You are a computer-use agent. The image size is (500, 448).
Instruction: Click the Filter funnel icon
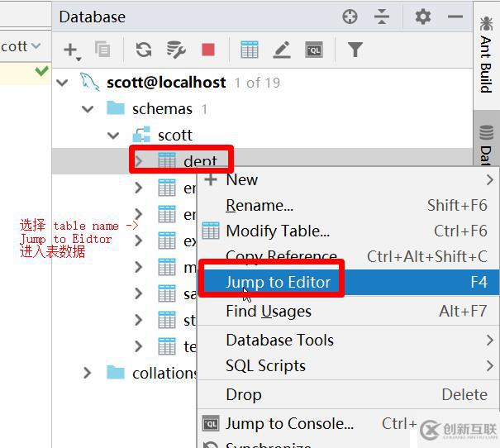point(355,50)
